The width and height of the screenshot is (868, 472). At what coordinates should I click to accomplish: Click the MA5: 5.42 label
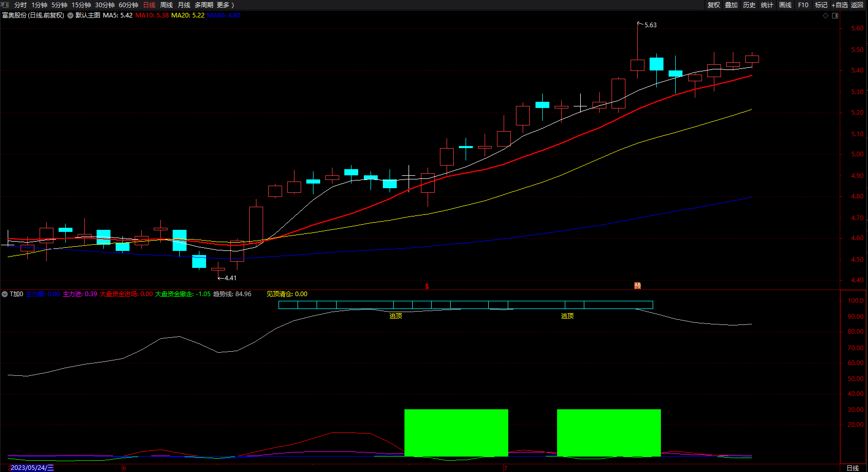click(118, 15)
